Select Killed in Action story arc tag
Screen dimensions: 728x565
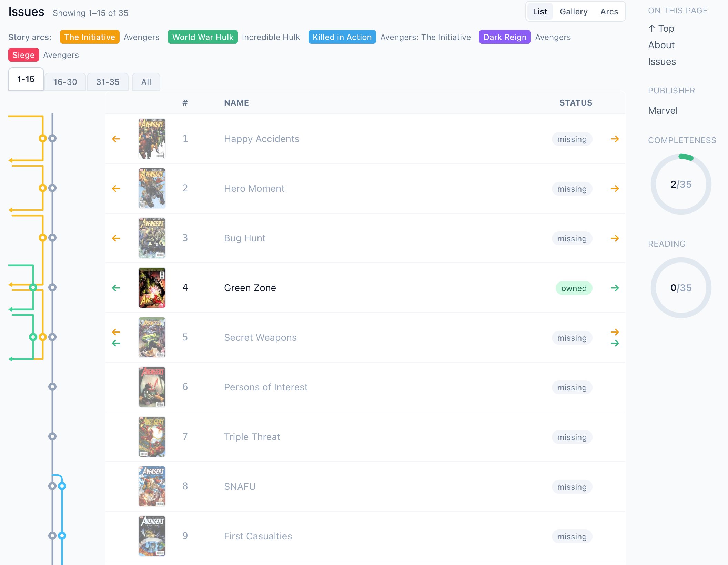tap(342, 37)
